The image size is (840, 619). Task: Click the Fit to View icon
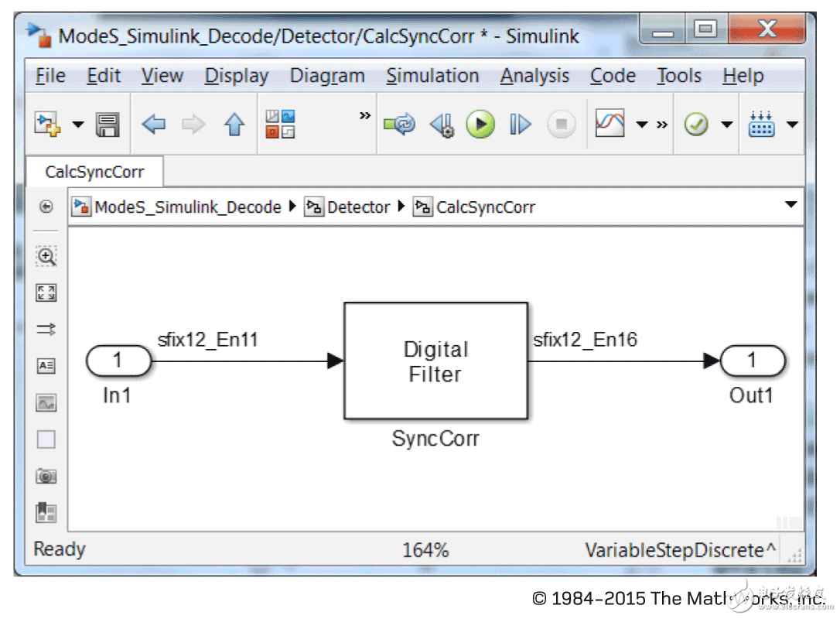point(46,292)
